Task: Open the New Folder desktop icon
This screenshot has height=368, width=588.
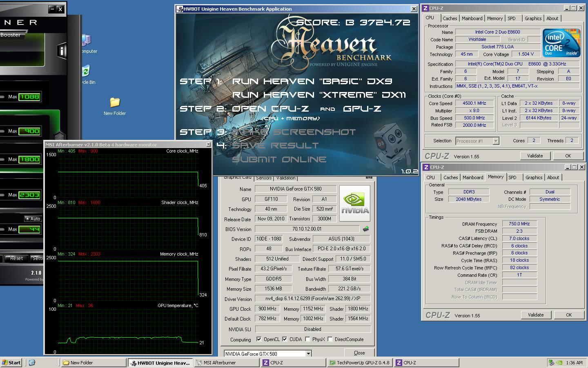Action: 115,106
